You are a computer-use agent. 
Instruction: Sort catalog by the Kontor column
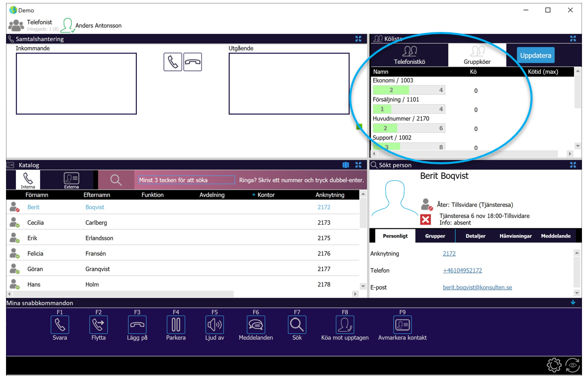pos(266,195)
